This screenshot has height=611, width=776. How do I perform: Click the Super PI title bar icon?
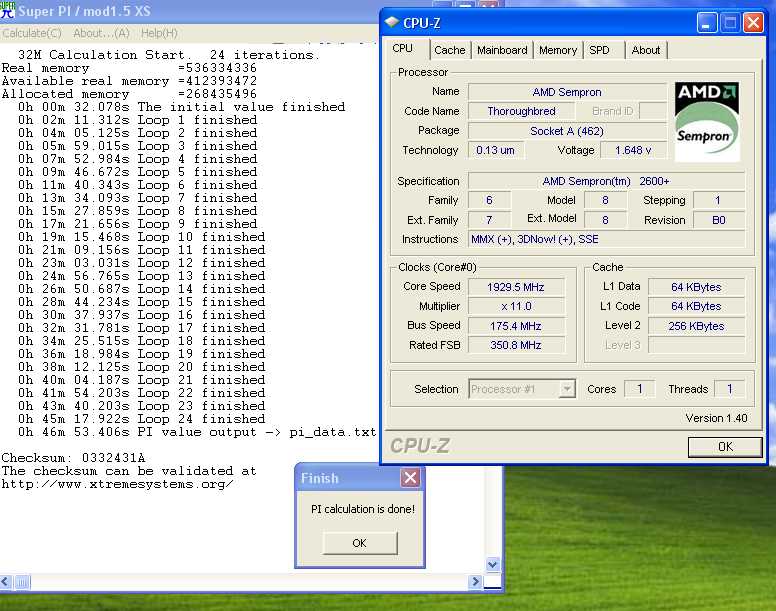click(x=7, y=10)
